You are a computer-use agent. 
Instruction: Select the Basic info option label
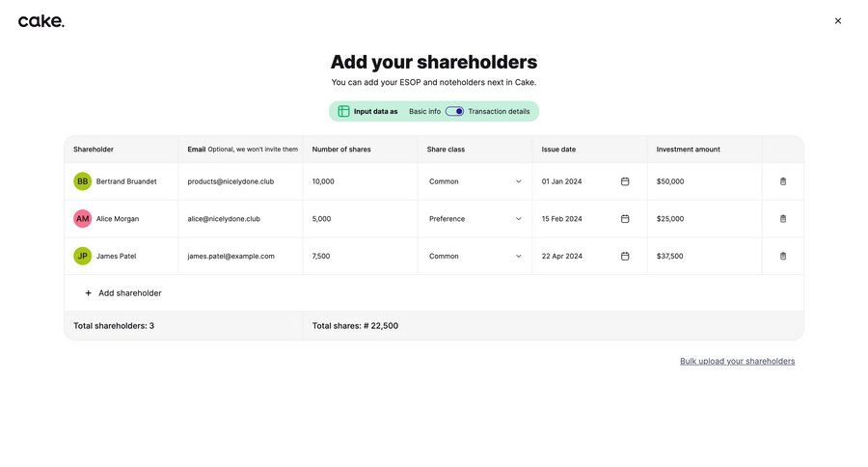coord(424,112)
